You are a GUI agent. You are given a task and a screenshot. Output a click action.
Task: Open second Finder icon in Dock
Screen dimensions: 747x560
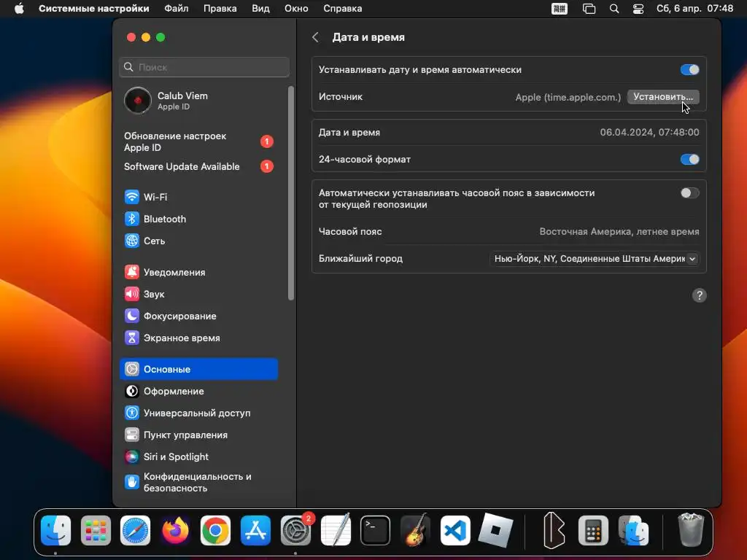tap(633, 531)
